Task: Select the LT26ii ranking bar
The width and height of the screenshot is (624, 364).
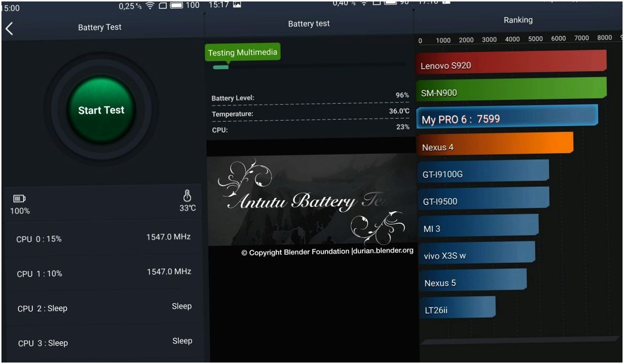Action: tap(458, 308)
